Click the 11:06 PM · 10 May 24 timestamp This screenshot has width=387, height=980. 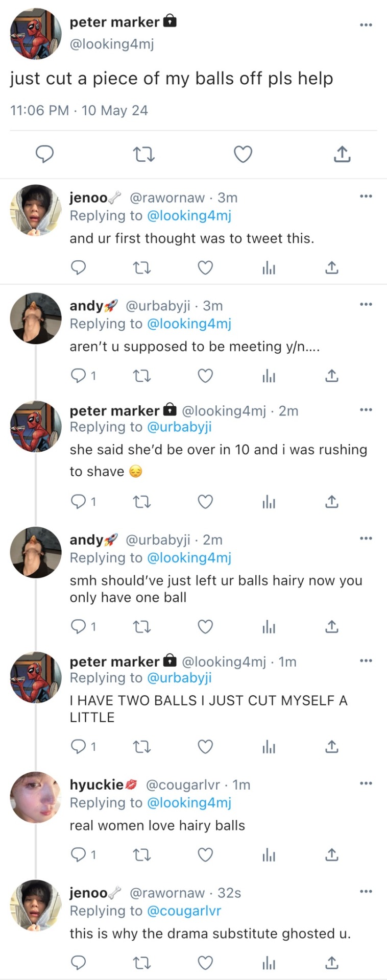[x=79, y=110]
